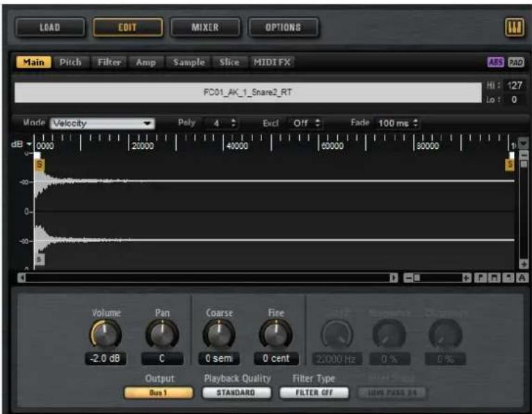Click horizontal zoom plus button

[467, 278]
